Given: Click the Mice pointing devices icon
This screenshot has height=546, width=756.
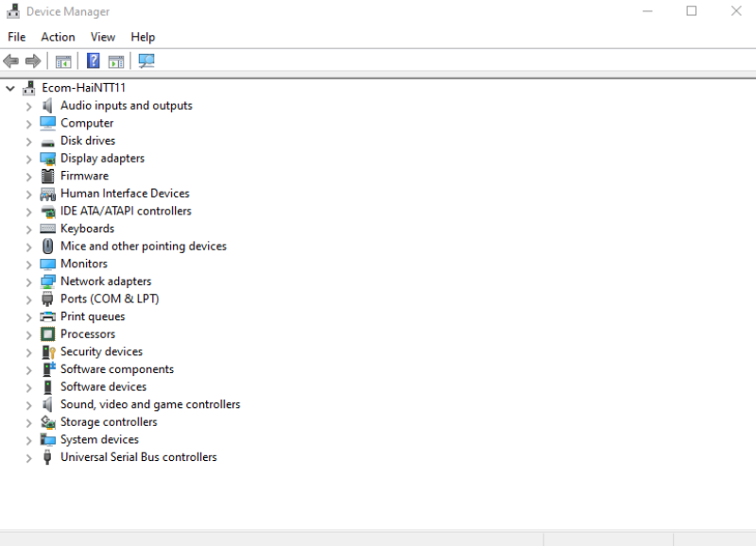Looking at the screenshot, I should pos(48,247).
